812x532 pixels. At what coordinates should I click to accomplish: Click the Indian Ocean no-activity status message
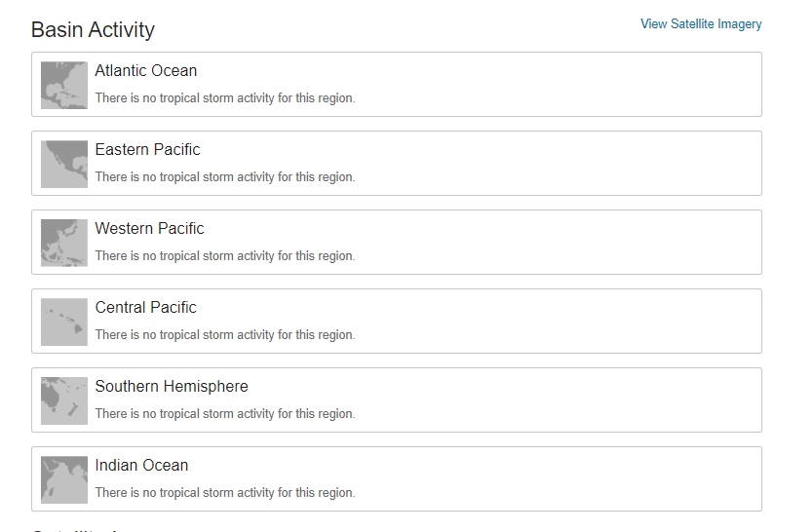click(x=225, y=493)
